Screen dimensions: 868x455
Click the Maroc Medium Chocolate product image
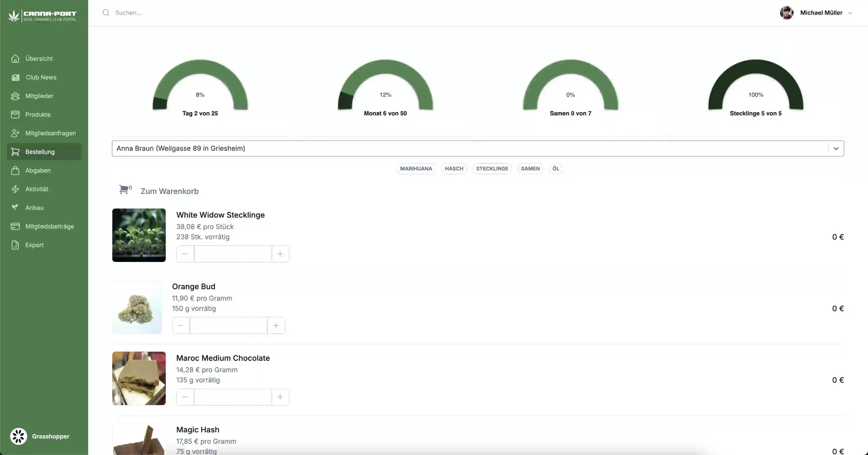click(x=139, y=378)
